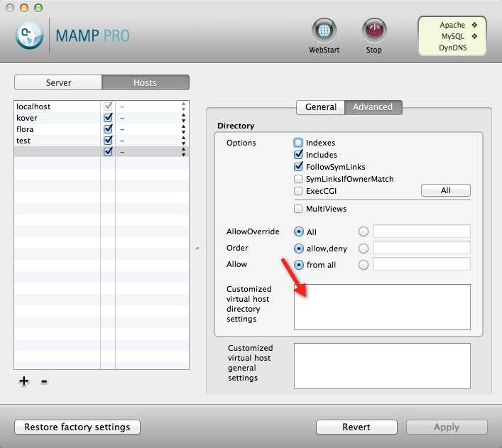
Task: Enable the Indexes option
Action: (298, 143)
